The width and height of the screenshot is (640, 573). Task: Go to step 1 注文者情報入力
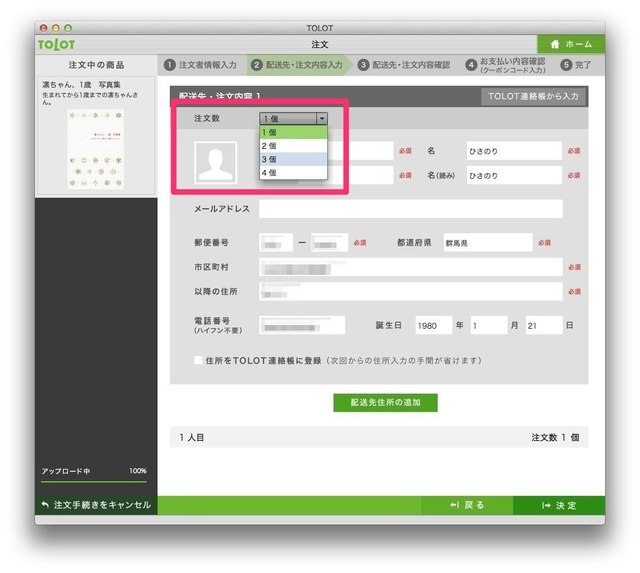[201, 65]
